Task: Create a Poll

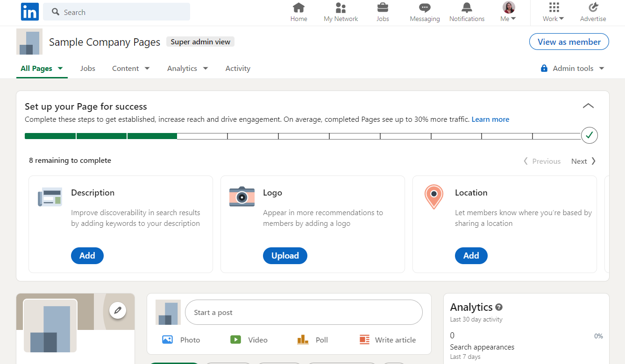Action: point(312,340)
